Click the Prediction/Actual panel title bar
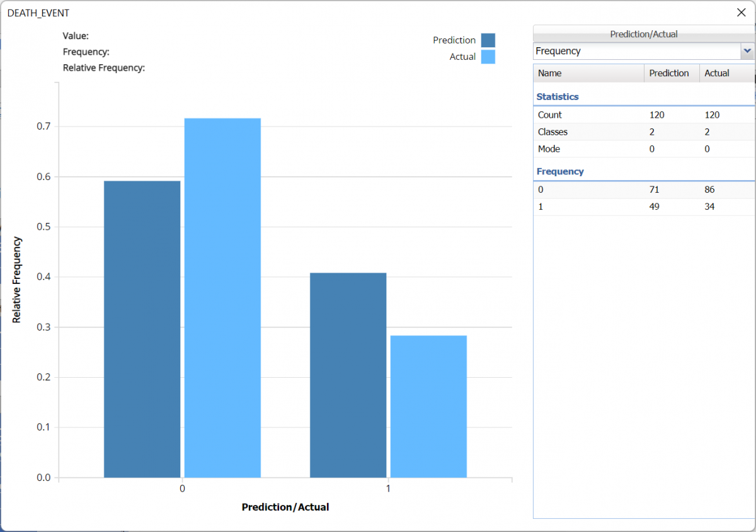This screenshot has width=756, height=532. [x=643, y=34]
